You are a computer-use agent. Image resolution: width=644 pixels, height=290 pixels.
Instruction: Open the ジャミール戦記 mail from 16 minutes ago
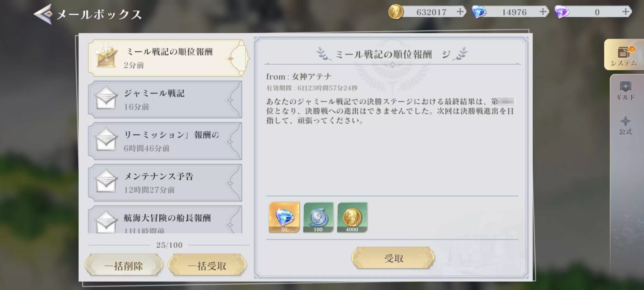point(165,100)
